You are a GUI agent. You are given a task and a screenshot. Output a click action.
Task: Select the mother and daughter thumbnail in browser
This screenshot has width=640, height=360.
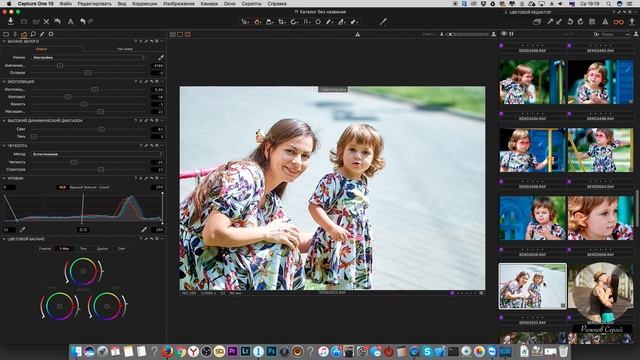coord(533,286)
